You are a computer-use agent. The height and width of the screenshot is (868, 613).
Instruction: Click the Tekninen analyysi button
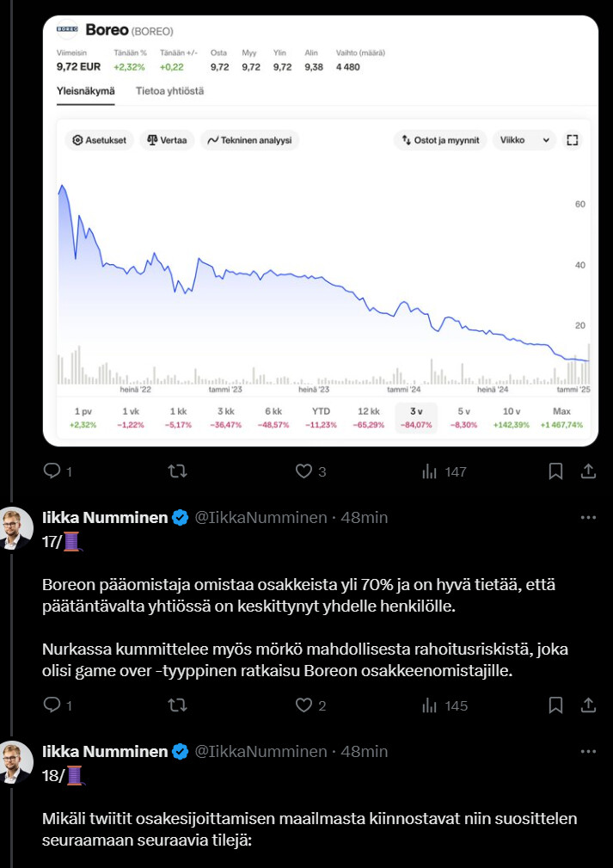(x=250, y=140)
